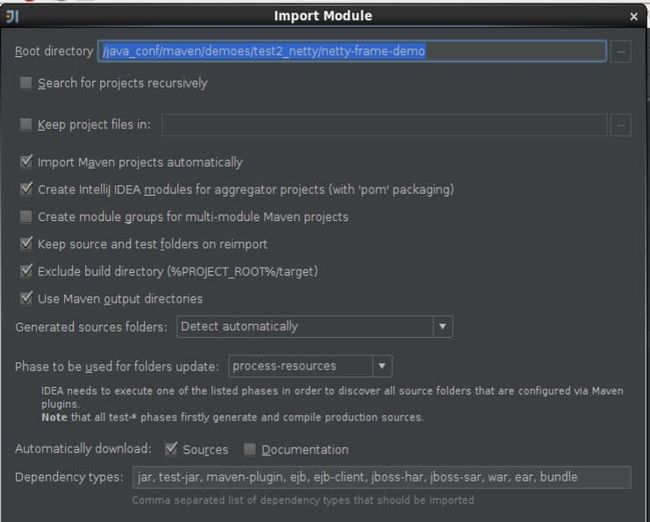The width and height of the screenshot is (650, 522).
Task: Expand the process-resources phase dropdown arrow
Action: (x=382, y=366)
